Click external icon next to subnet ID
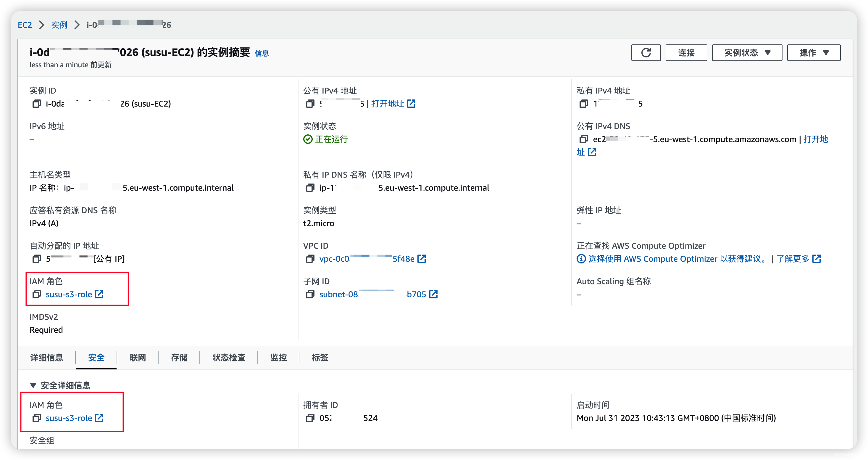The height and width of the screenshot is (460, 868). (433, 295)
